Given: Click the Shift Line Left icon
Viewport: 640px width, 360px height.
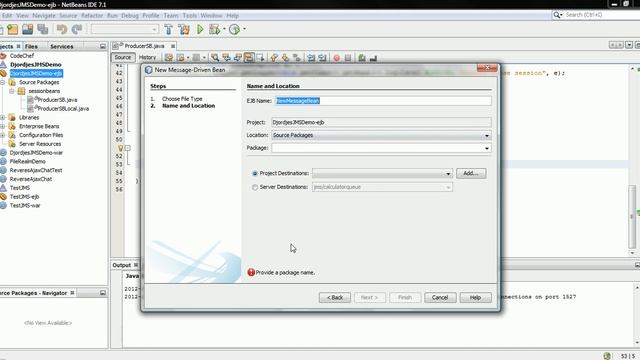Looking at the screenshot, I should [311, 58].
